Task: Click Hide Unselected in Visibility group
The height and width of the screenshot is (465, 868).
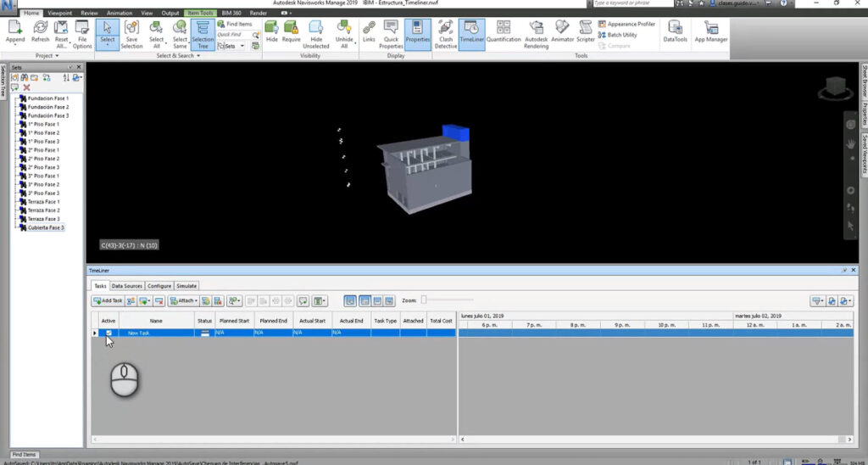Action: [316, 34]
